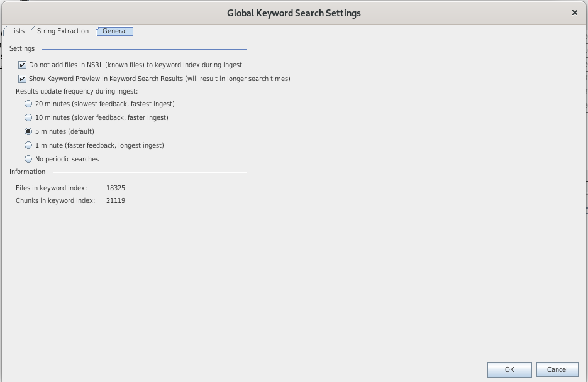Click the file count value 18325
The image size is (588, 382).
pos(116,188)
